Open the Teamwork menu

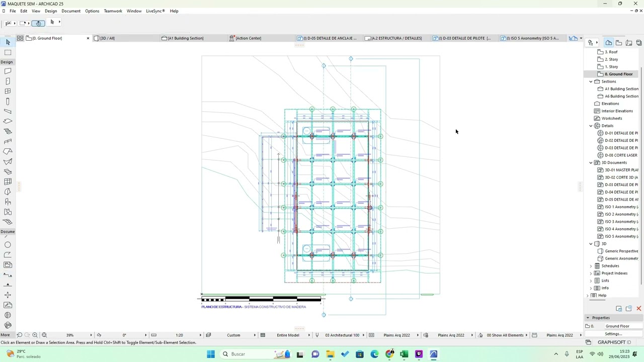113,11
